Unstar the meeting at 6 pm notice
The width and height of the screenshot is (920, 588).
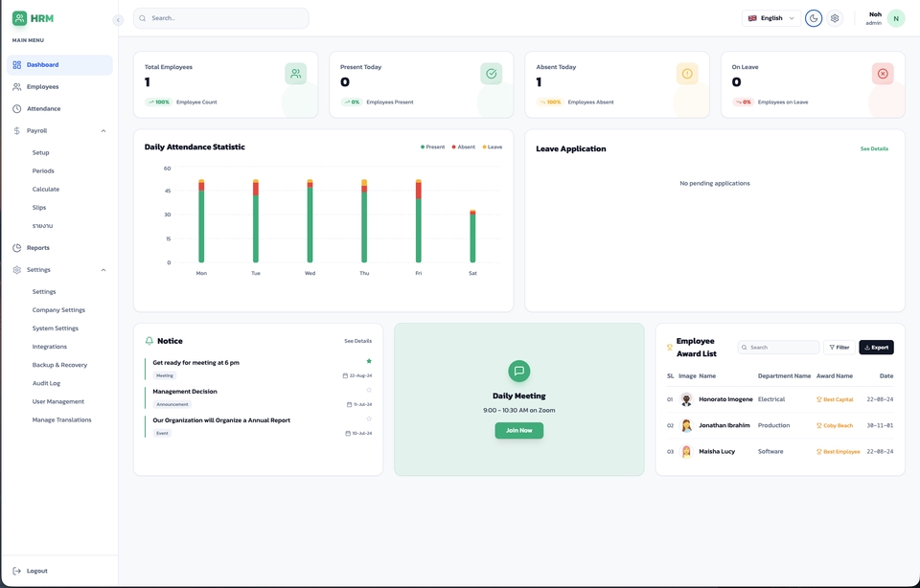(x=369, y=361)
